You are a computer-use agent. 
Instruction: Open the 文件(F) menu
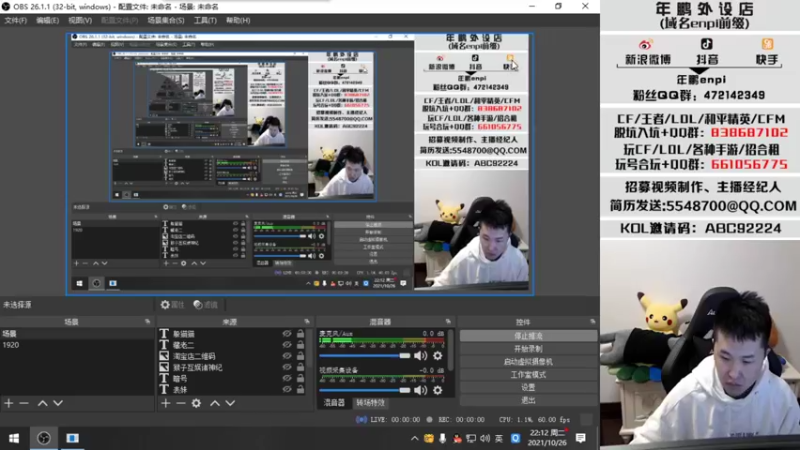(x=15, y=20)
